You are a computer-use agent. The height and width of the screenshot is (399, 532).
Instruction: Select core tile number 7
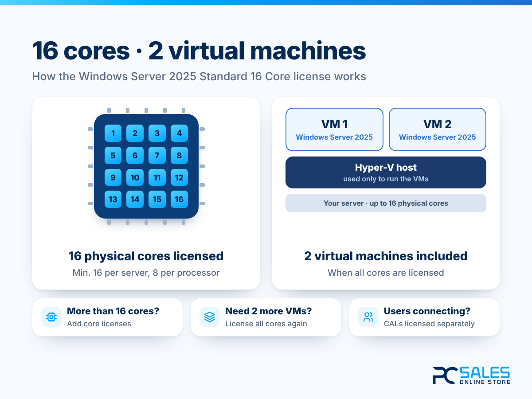pos(157,155)
